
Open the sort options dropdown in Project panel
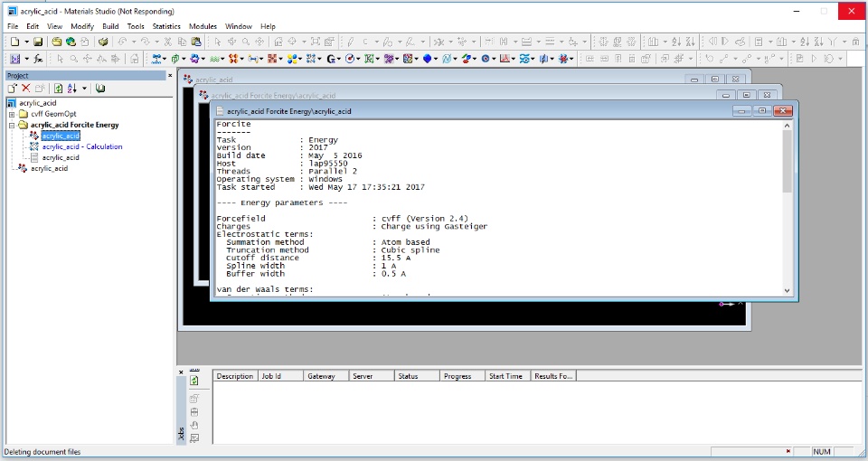pos(84,89)
